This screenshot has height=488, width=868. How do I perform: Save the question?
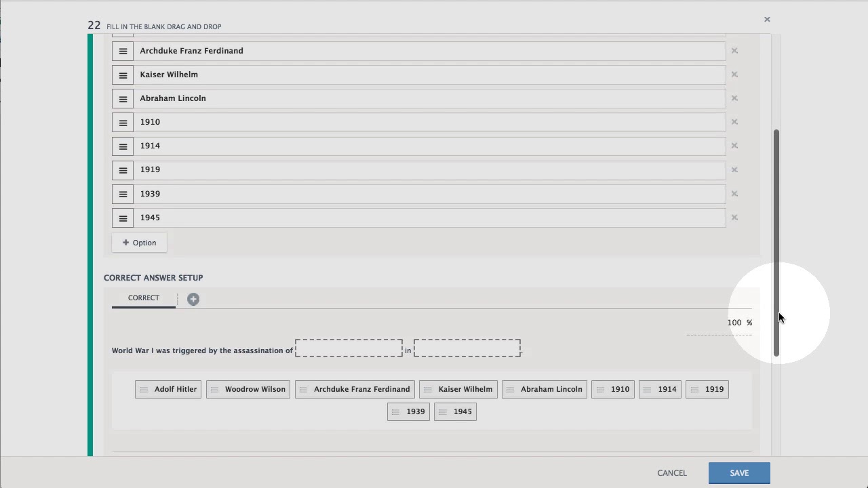(x=739, y=473)
